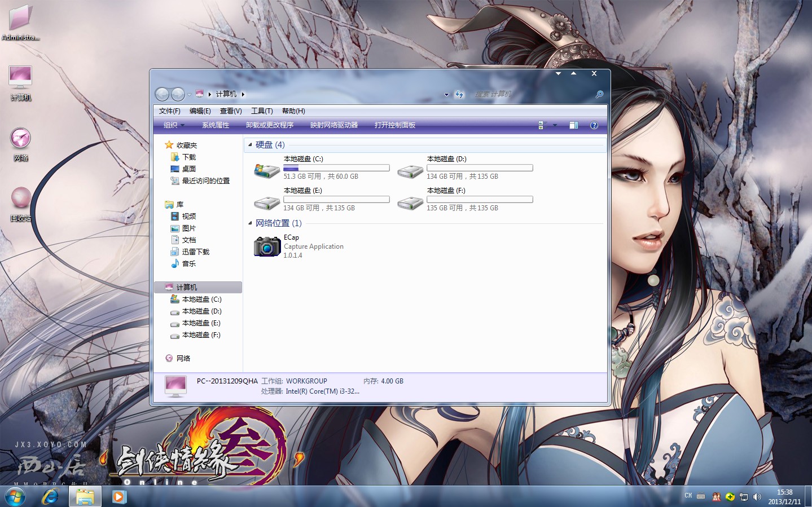812x507 pixels.
Task: Click 打开控制面板 button
Action: [x=395, y=125]
